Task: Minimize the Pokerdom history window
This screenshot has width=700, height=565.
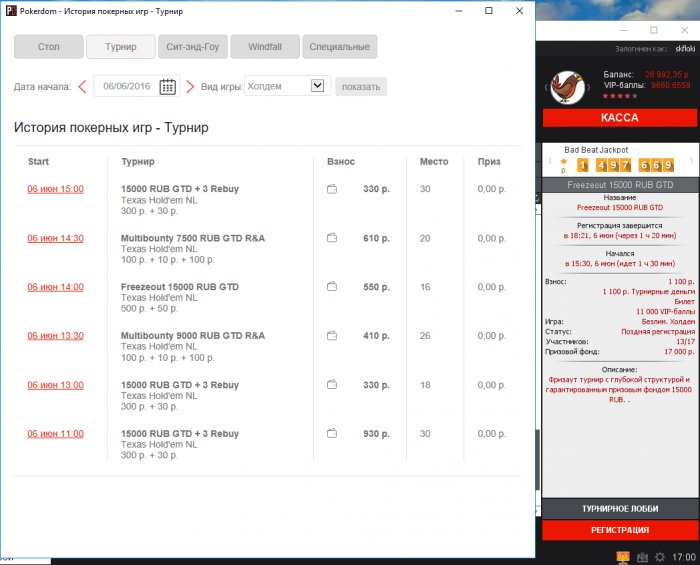Action: click(x=458, y=11)
